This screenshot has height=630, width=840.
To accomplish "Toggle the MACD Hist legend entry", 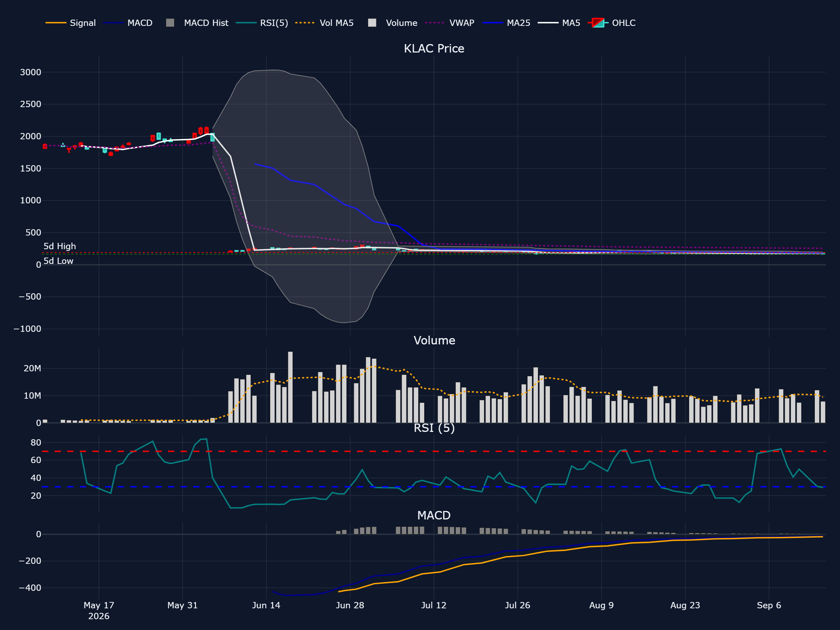I will coord(197,23).
